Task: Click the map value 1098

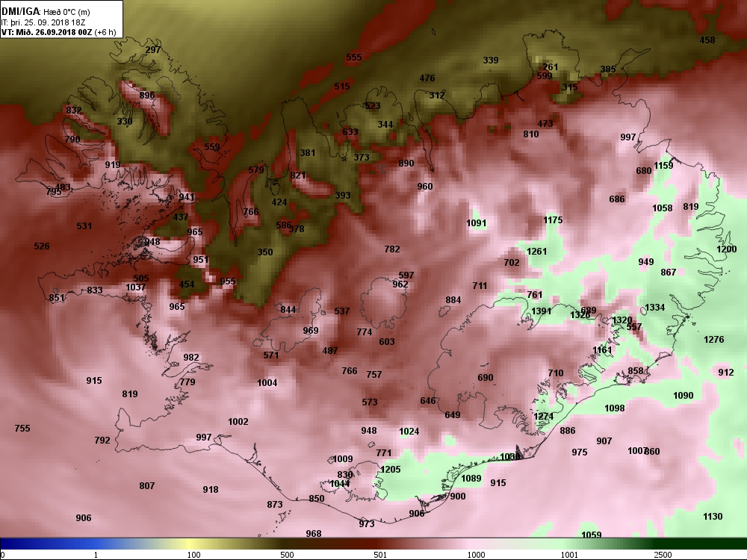Action: tap(615, 408)
